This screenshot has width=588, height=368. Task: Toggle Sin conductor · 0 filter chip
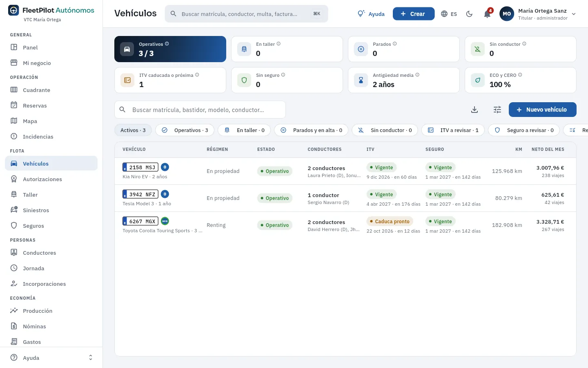(x=385, y=130)
